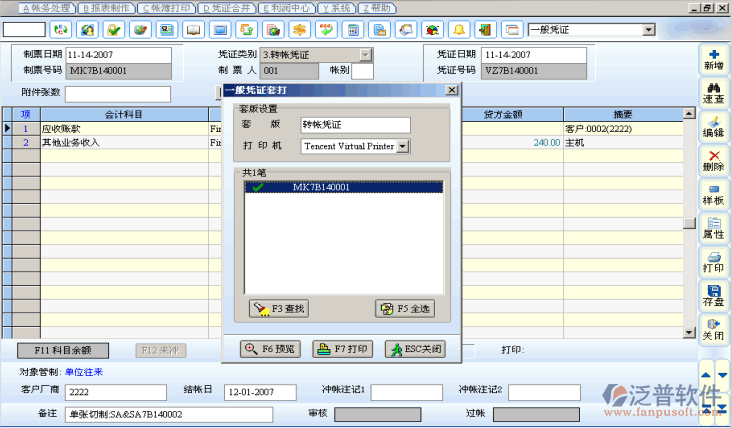Click the globe with user toolbar icon
The height and width of the screenshot is (428, 732).
[87, 30]
